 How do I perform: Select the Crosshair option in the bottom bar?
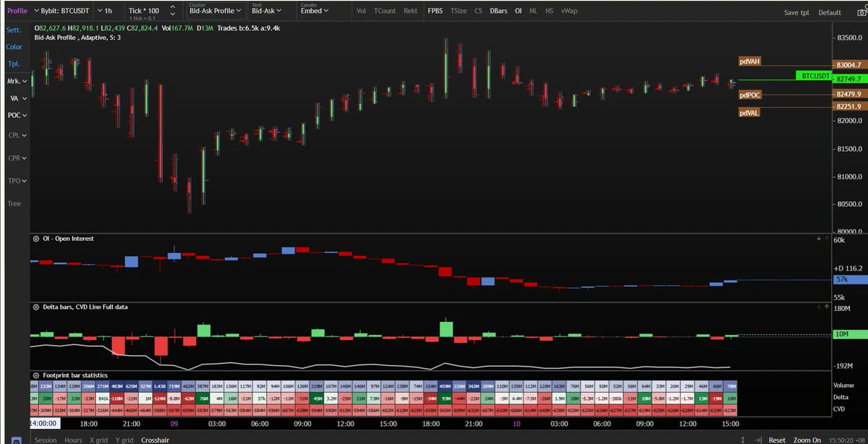click(x=156, y=440)
